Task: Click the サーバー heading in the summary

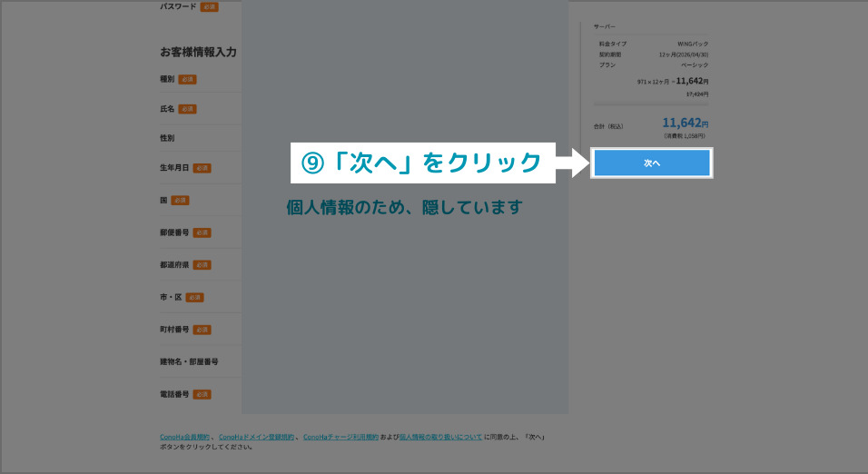Action: tap(605, 26)
